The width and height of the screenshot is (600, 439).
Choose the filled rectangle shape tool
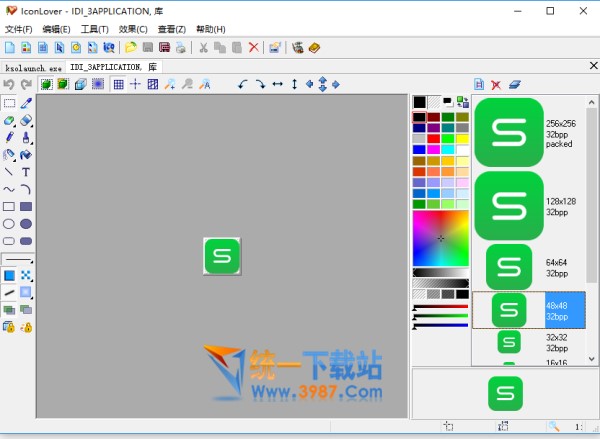pyautogui.click(x=26, y=207)
